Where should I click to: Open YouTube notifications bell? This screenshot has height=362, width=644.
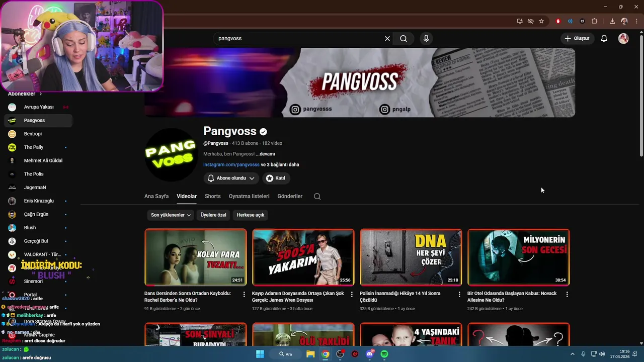pos(604,38)
